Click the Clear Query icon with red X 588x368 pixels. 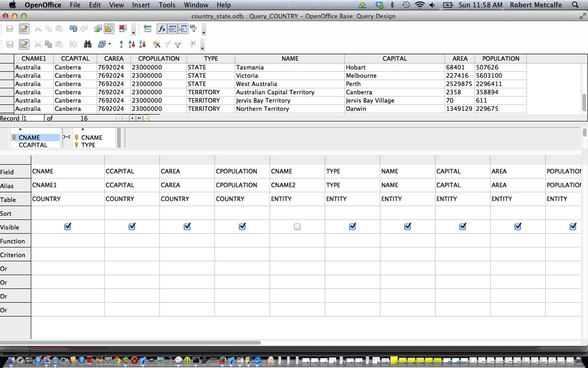point(123,29)
